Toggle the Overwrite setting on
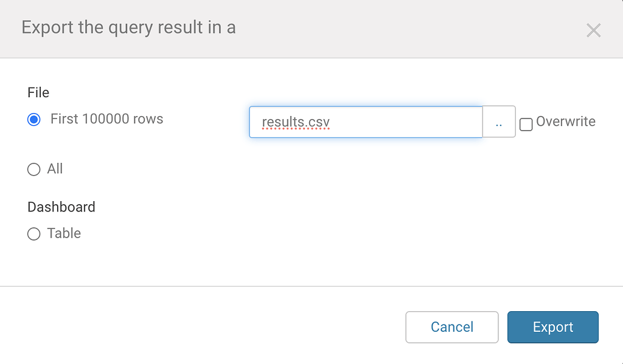623x364 pixels. pos(526,123)
